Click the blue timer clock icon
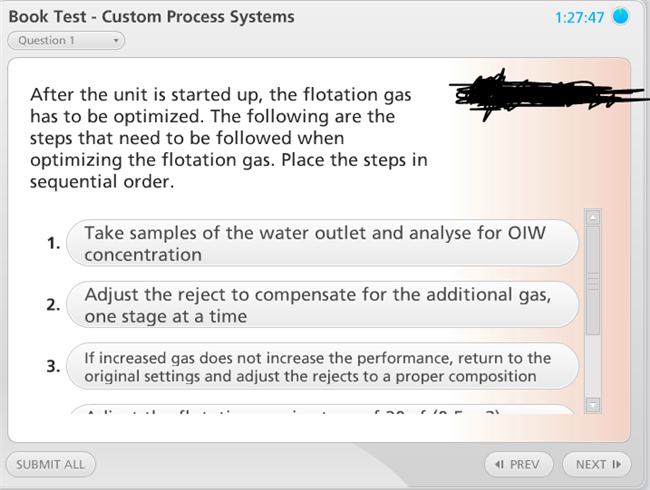This screenshot has height=490, width=650. (621, 18)
